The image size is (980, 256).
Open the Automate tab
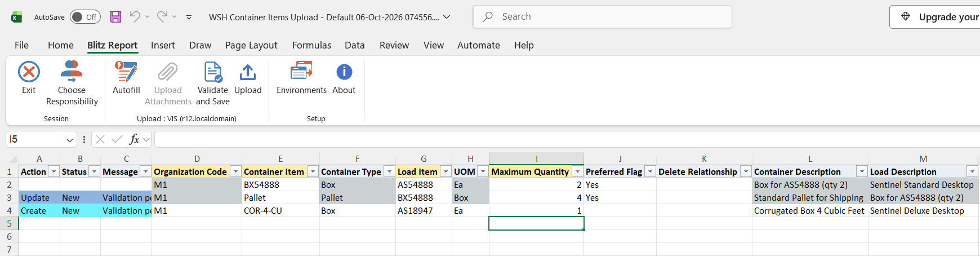click(x=479, y=45)
